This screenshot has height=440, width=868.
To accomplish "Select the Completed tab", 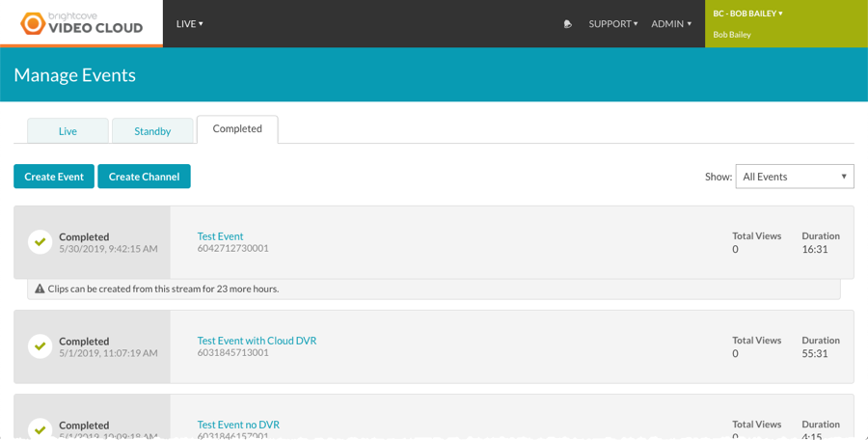I will 237,129.
